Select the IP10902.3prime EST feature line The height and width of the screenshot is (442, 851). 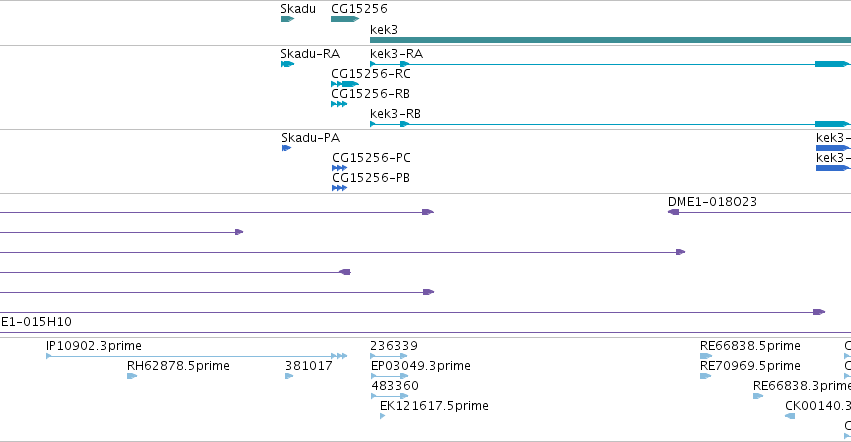(196, 356)
